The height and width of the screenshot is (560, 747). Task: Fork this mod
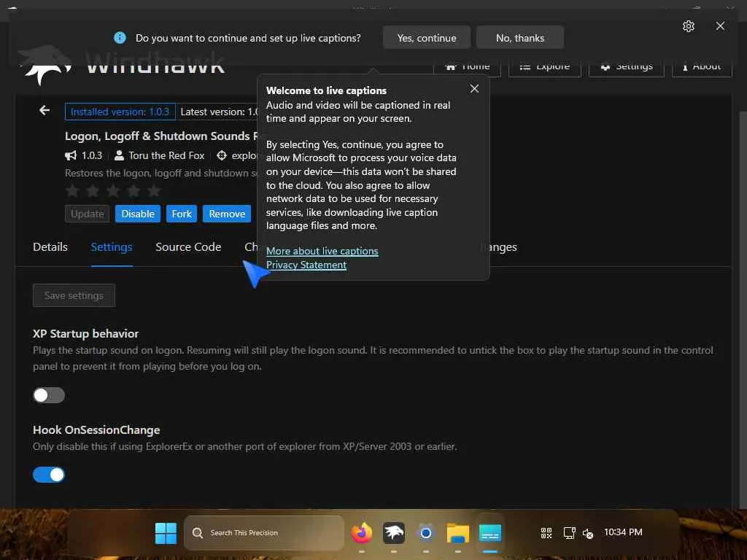coord(182,214)
